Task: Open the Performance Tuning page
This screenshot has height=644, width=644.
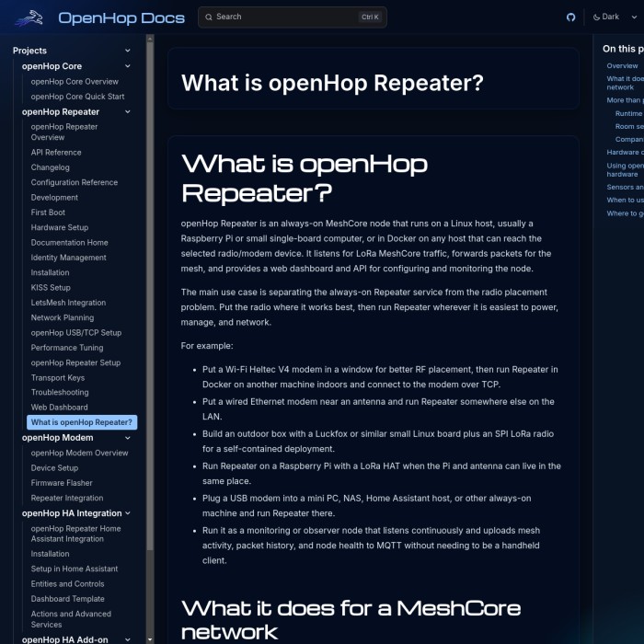Action: 67,348
